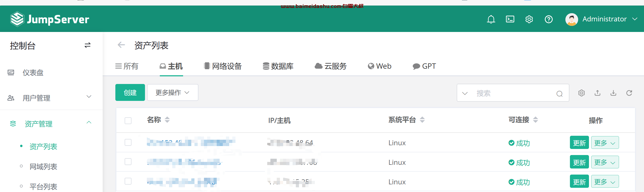Open 平台列表 in the sidebar
The height and width of the screenshot is (192, 644).
tap(43, 187)
